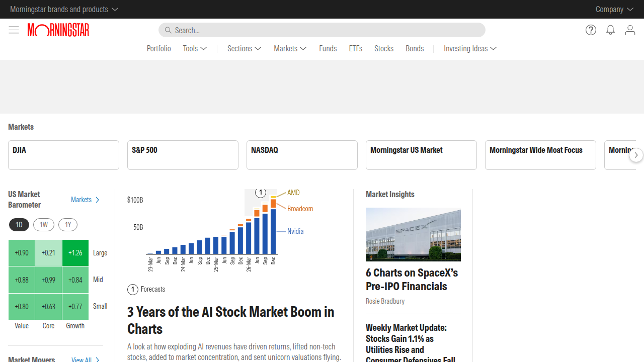Open the Markets dropdown menu

coord(290,48)
